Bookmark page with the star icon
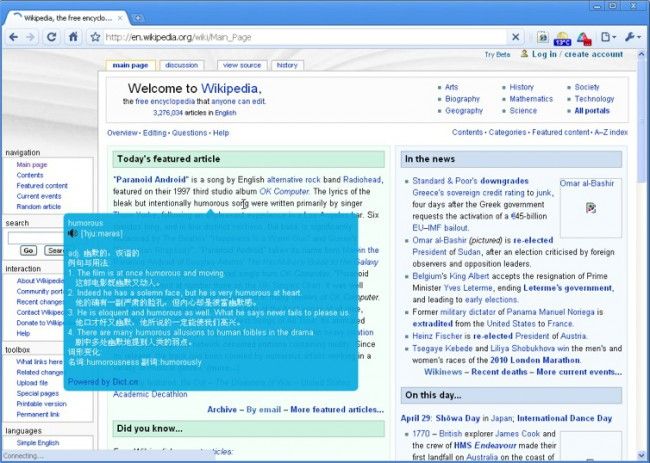The height and width of the screenshot is (463, 650). click(95, 37)
